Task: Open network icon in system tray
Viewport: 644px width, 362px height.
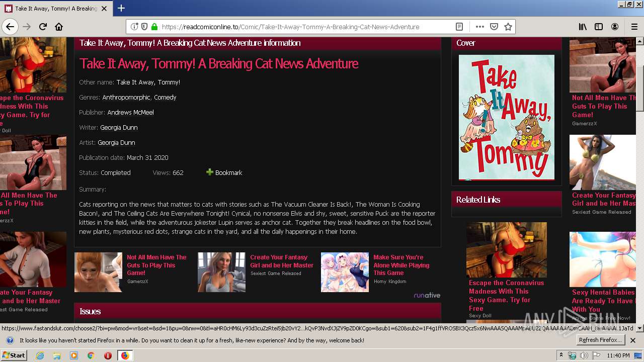Action: (572, 355)
